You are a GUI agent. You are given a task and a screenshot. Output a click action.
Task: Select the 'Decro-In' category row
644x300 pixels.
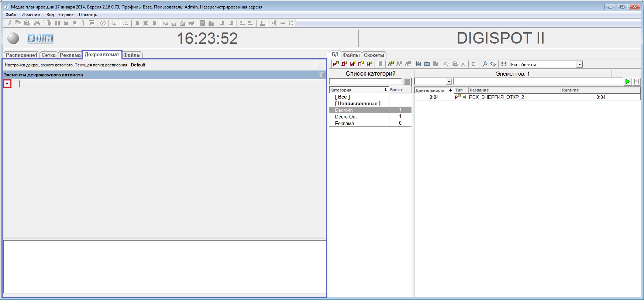[370, 110]
